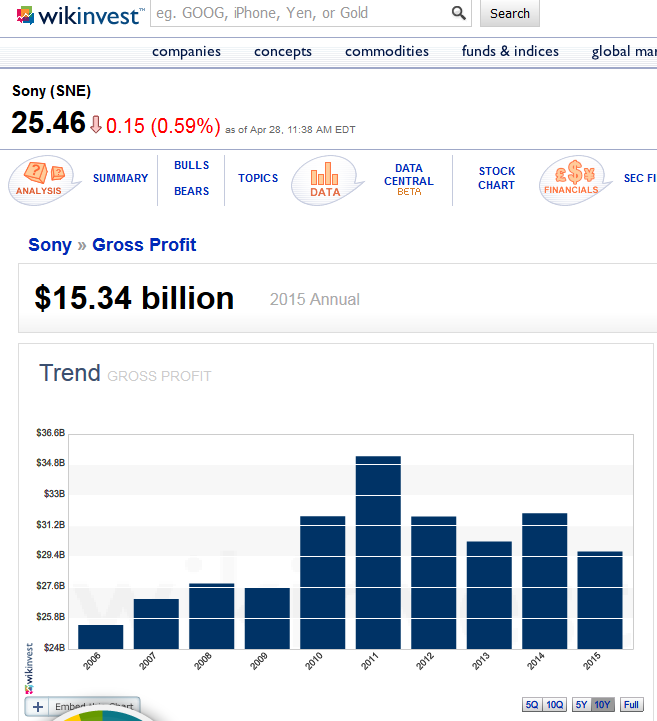Click the plus icon beside Embed Chart
The width and height of the screenshot is (657, 721).
[x=38, y=707]
